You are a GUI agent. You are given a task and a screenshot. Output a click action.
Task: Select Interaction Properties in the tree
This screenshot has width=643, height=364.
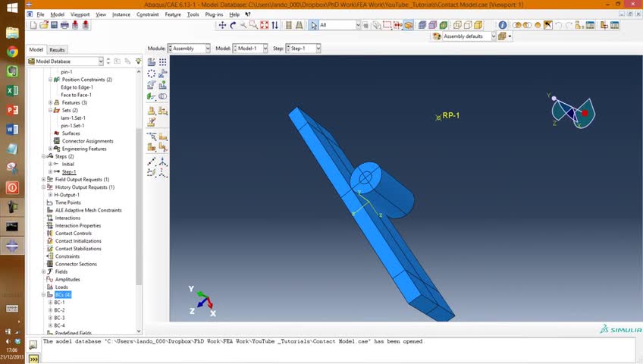[x=78, y=225]
